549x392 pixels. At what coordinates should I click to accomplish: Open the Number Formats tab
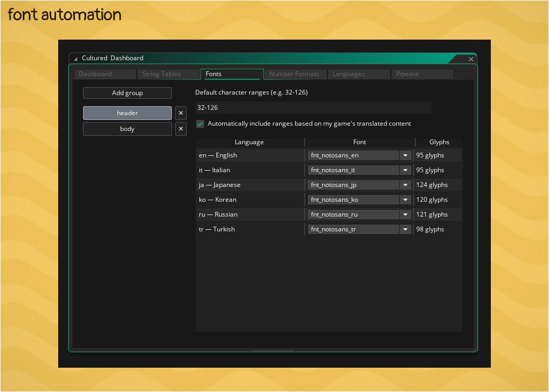(x=296, y=74)
